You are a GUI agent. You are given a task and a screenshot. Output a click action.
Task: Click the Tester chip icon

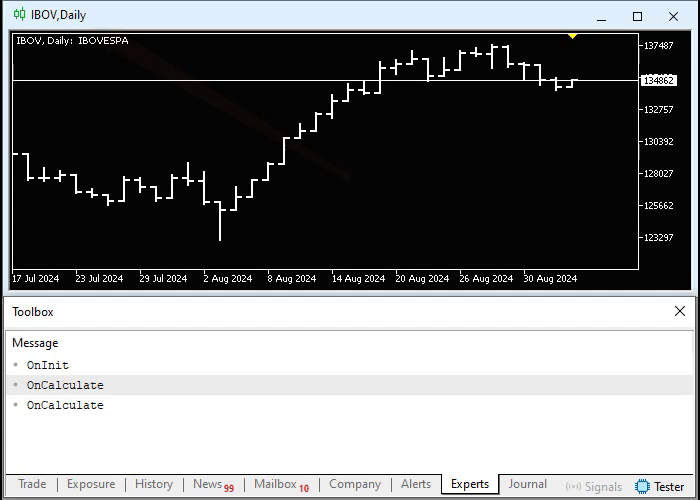click(642, 487)
